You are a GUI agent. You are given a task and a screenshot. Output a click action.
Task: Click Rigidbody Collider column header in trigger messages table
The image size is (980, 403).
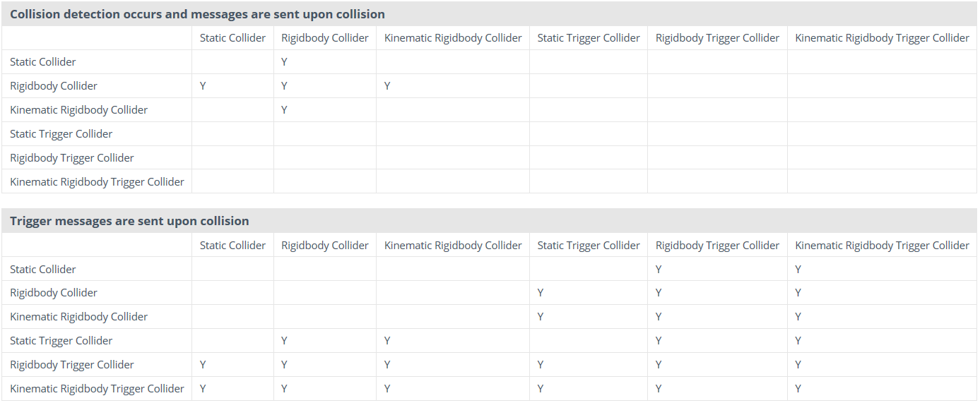pos(325,246)
